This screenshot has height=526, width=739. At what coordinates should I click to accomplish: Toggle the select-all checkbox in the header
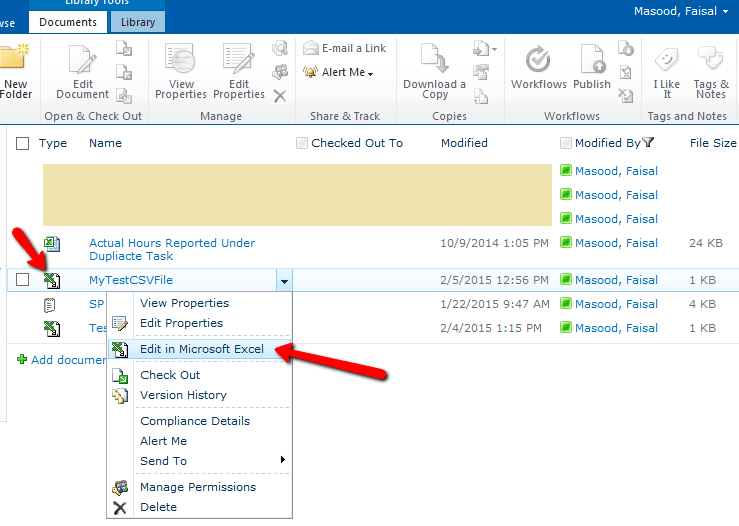[22, 143]
